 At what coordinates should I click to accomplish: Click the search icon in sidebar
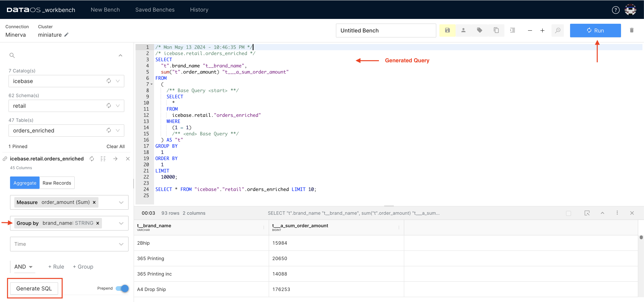tap(12, 55)
